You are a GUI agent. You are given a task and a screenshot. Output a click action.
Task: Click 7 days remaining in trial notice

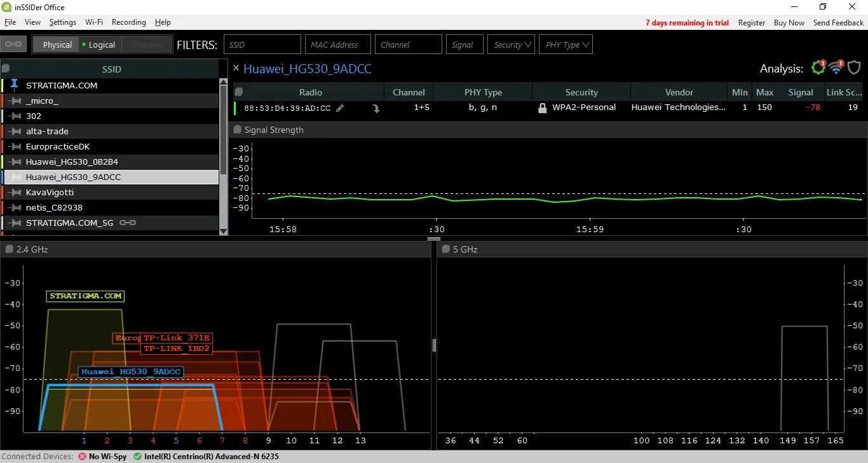[687, 23]
